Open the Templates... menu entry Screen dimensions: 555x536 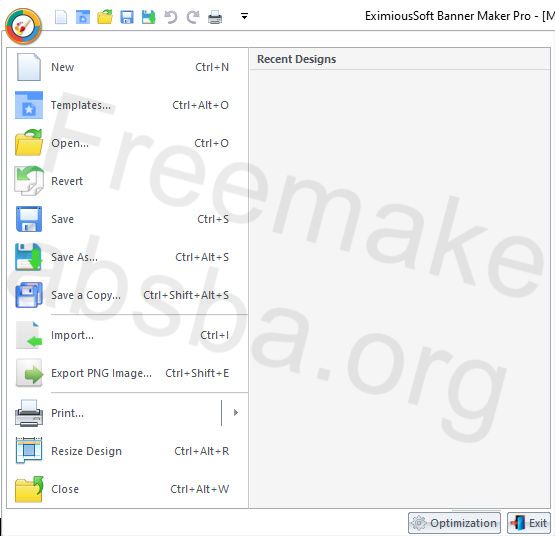coord(127,105)
